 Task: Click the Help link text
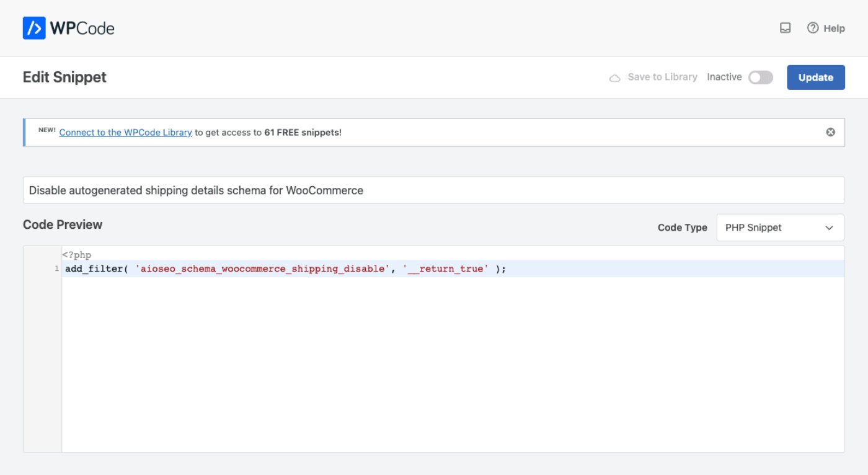pyautogui.click(x=835, y=28)
